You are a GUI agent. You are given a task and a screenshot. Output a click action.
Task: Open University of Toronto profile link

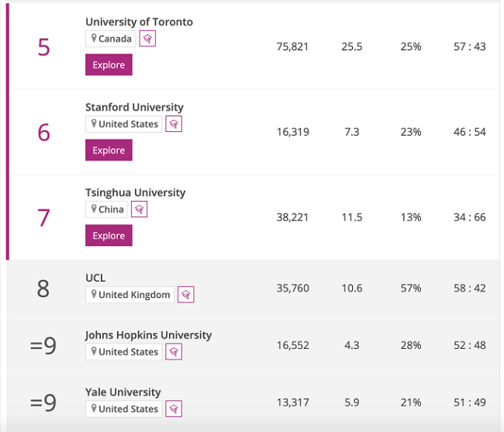[139, 22]
